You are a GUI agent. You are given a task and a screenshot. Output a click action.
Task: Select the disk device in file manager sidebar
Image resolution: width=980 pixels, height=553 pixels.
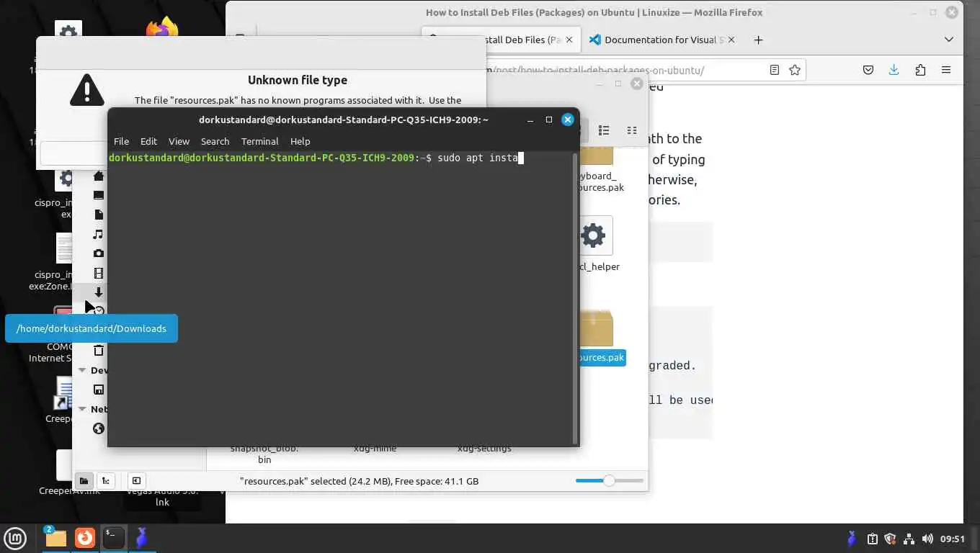pos(99,390)
